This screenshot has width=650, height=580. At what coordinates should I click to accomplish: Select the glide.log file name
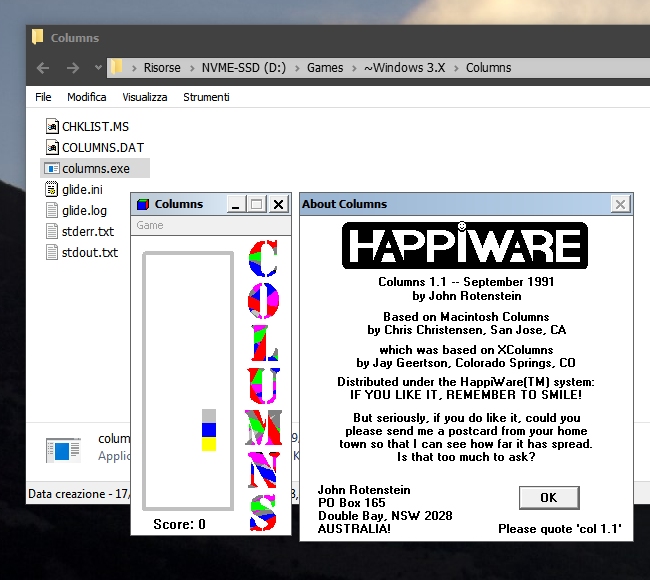coord(84,211)
